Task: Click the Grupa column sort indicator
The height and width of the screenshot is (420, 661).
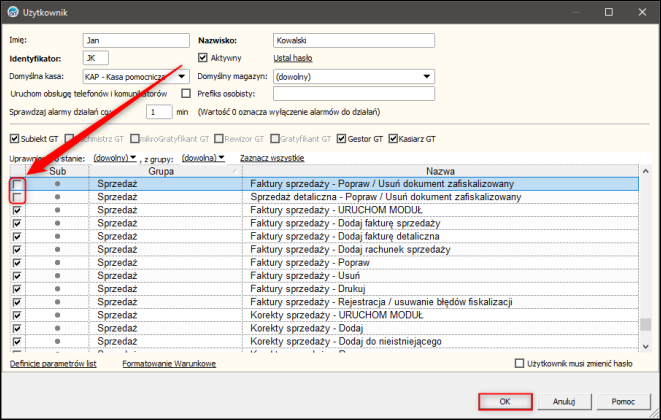Action: click(235, 171)
